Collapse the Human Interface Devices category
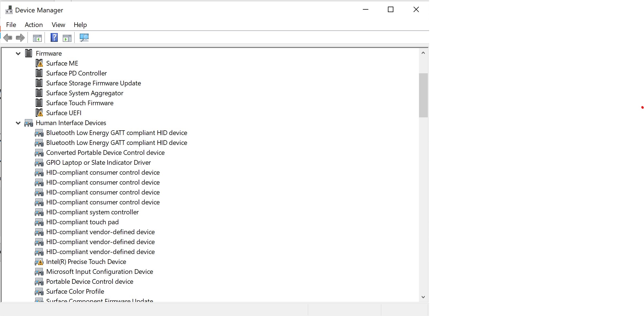Viewport: 644px width, 316px height. tap(18, 123)
